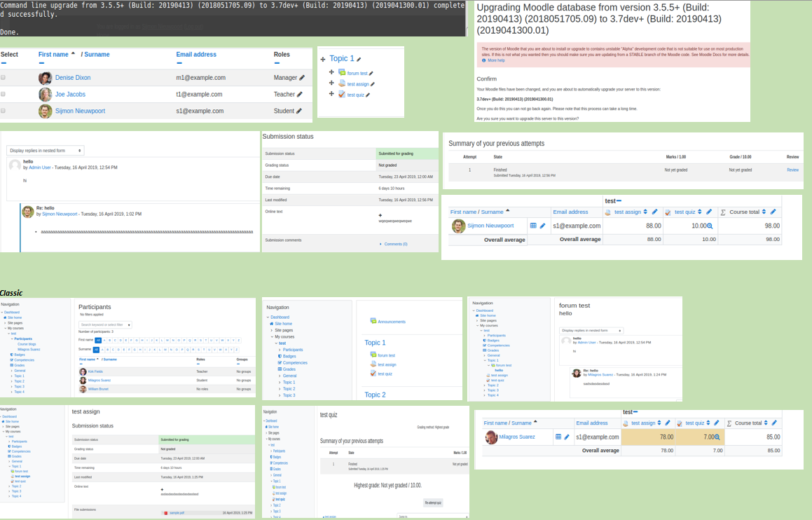Click the edit pencil beside the Student role
Screen dimensions: 812x520
[298, 111]
